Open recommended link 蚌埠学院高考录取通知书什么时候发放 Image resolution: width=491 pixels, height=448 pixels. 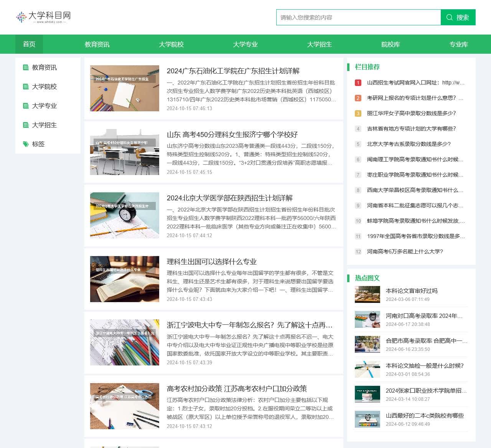coord(416,221)
